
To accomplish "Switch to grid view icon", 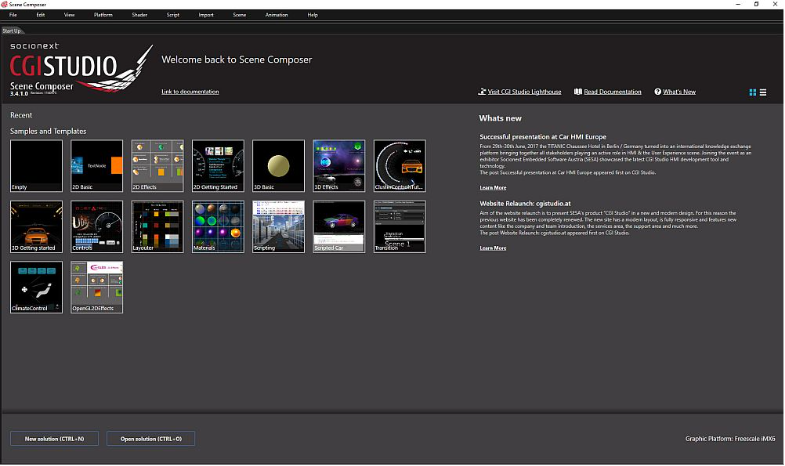I will coord(752,93).
